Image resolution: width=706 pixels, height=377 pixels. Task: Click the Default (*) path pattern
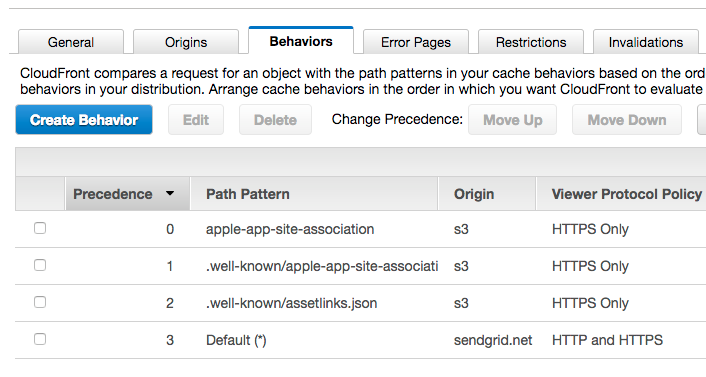click(236, 340)
